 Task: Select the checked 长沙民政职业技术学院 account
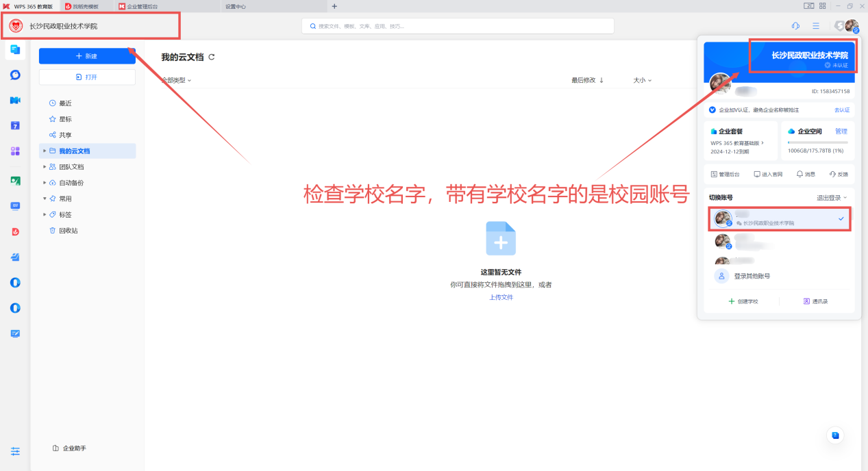pyautogui.click(x=779, y=218)
